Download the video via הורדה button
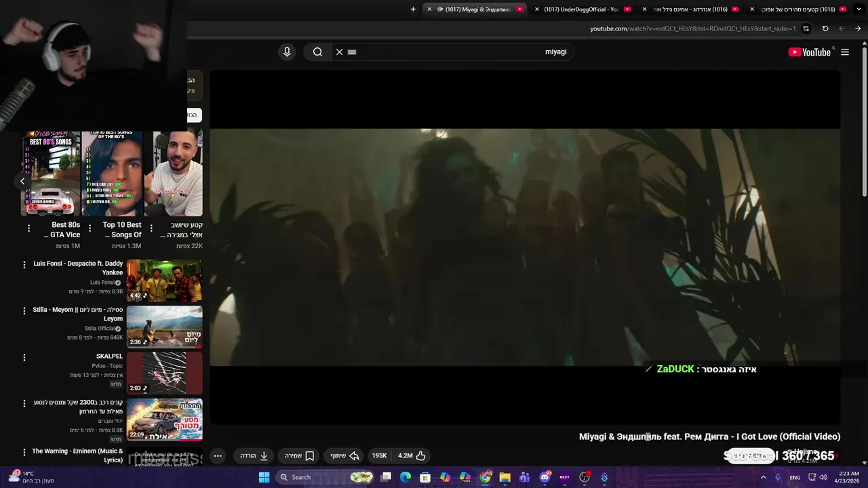 (x=254, y=455)
